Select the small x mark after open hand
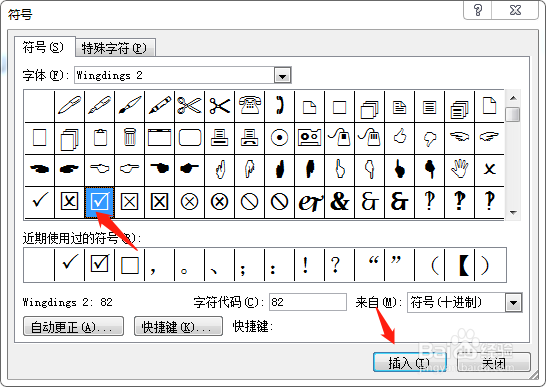 pyautogui.click(x=490, y=170)
